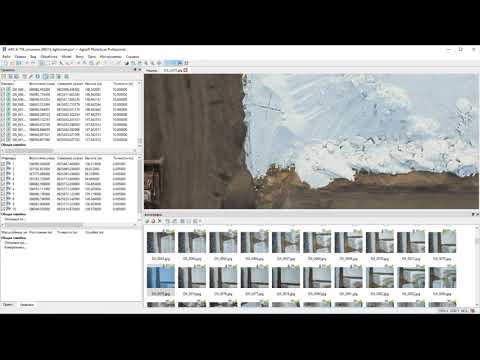Toggle the checkbox for marker 1
480x360 pixels.
tap(3, 164)
